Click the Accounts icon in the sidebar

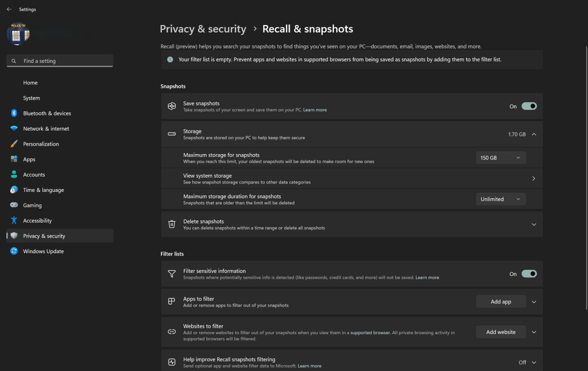point(13,174)
